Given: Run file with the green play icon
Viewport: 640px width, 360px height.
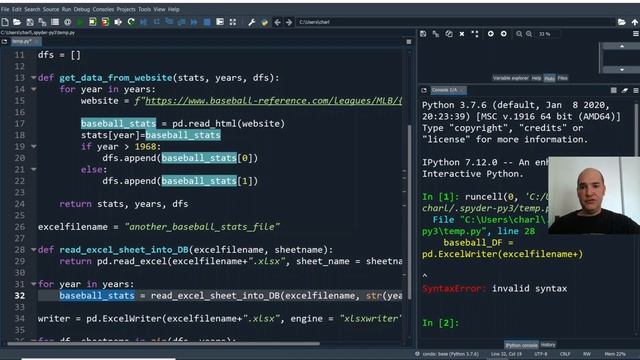Looking at the screenshot, I should tap(80, 22).
